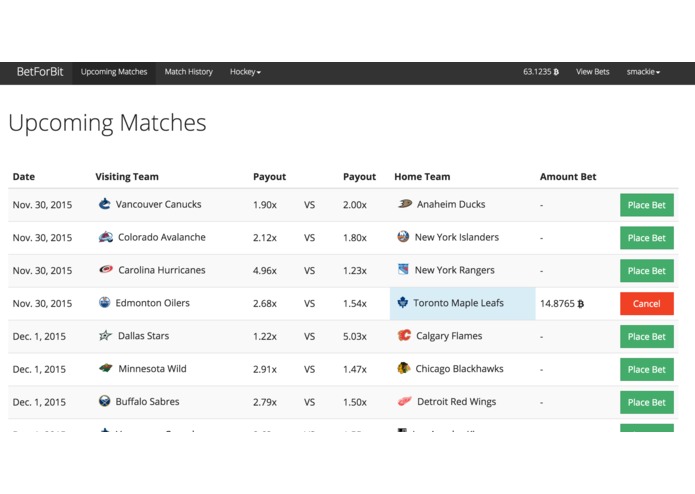
Task: Click the 2.00x Ducks payout
Action: point(355,205)
